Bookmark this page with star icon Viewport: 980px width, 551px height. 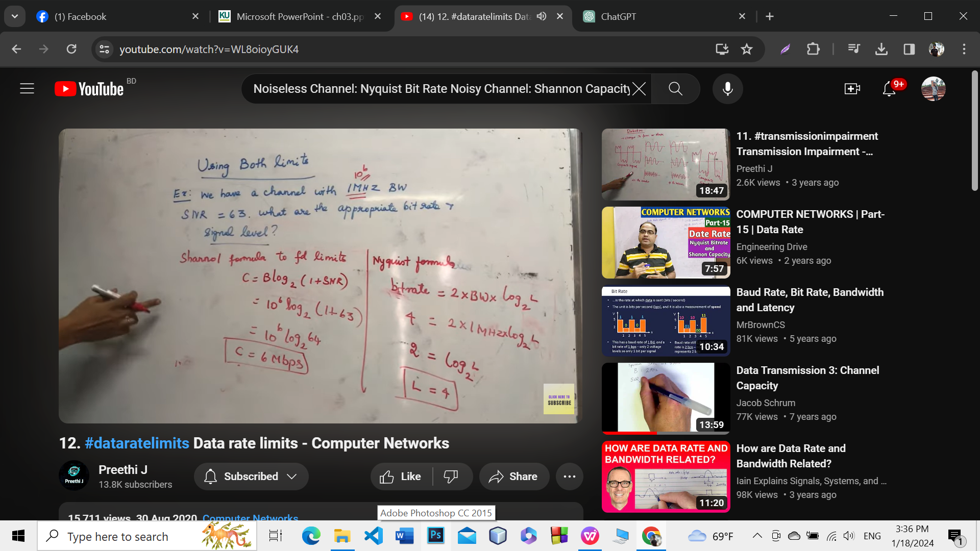[747, 49]
